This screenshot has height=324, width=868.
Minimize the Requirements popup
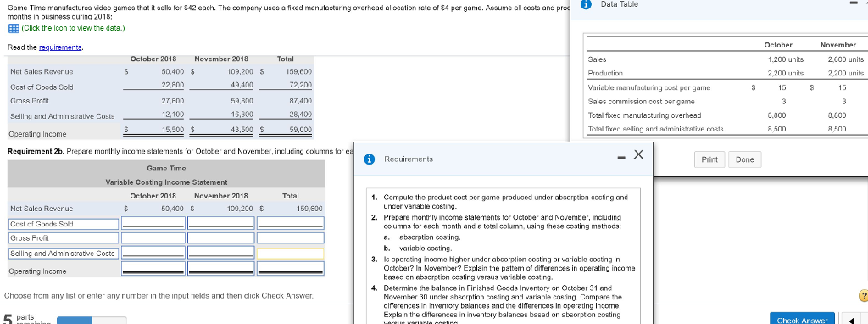(x=622, y=159)
